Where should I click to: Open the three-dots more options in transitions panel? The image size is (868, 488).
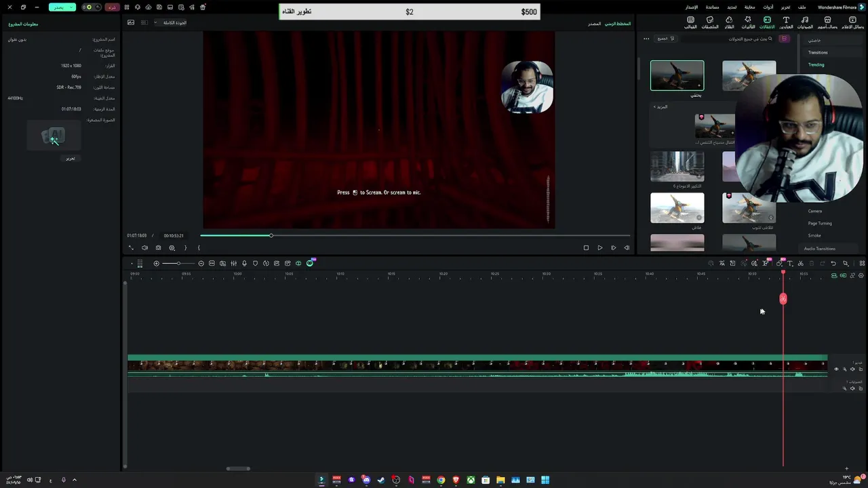pos(646,39)
